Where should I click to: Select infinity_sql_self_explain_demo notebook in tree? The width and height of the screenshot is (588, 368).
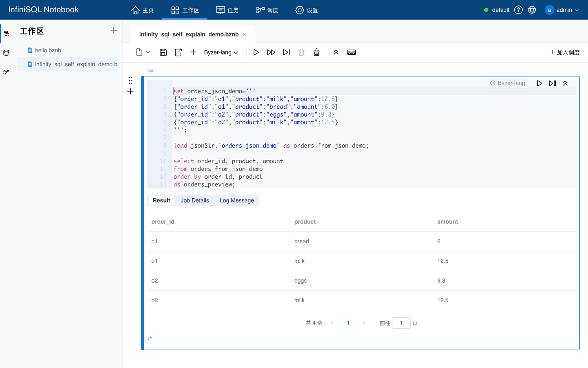coord(68,64)
